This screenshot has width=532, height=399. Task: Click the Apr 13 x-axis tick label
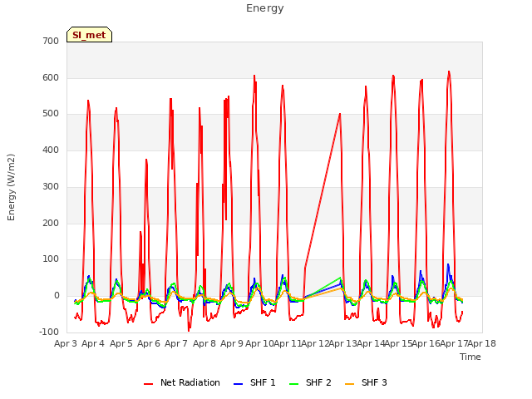pyautogui.click(x=342, y=343)
